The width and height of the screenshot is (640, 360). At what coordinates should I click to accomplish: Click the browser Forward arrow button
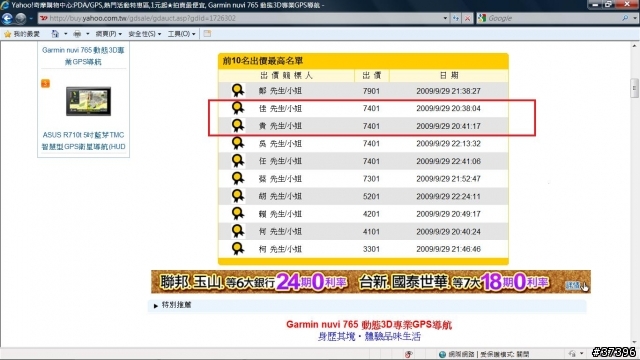[x=20, y=18]
